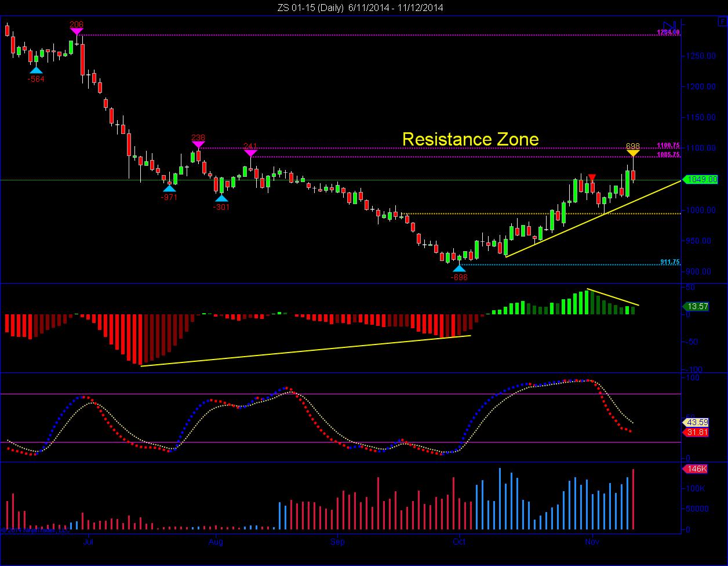Select the cyan triangle marker labeled -896
The height and width of the screenshot is (566, 728).
pos(459,269)
